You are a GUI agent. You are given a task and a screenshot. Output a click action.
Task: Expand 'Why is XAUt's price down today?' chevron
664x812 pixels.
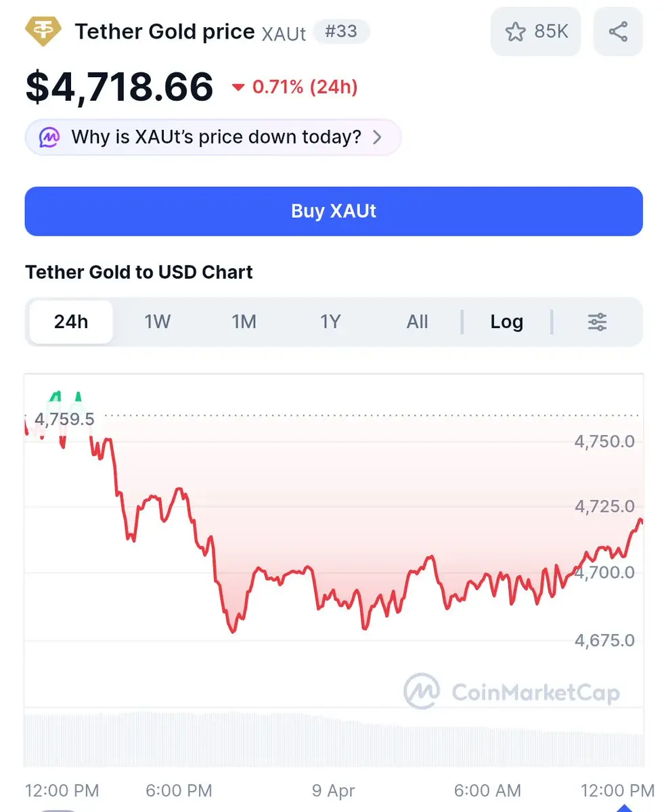coord(378,137)
